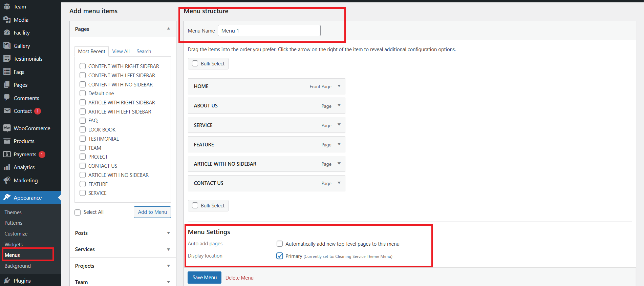Click the Save Menu button
The width and height of the screenshot is (644, 286).
[x=205, y=278]
